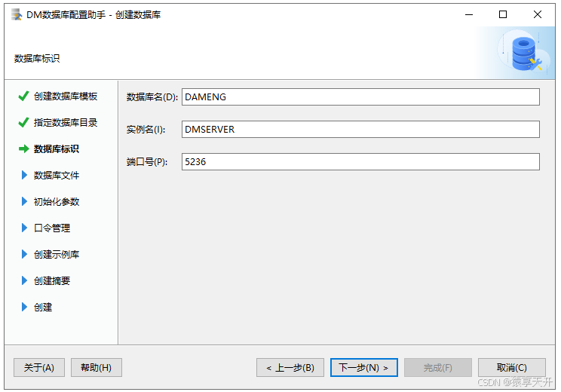Cancel the wizard with 取消(C)

point(512,368)
